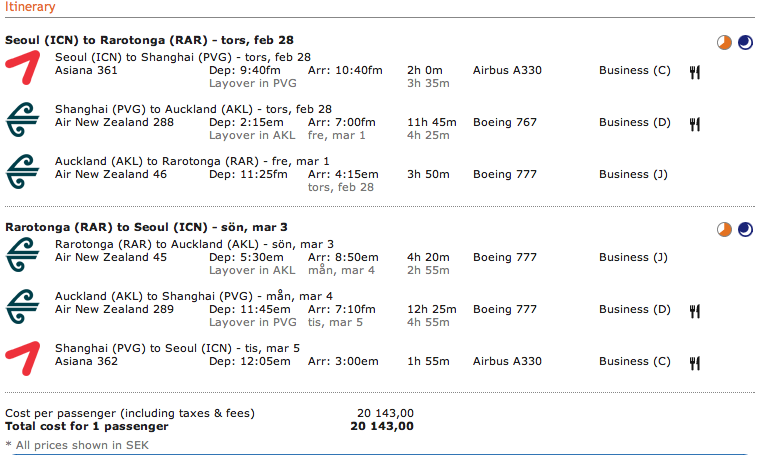
Task: Click meal icon on Air New Zealand 289
Action: coord(694,310)
